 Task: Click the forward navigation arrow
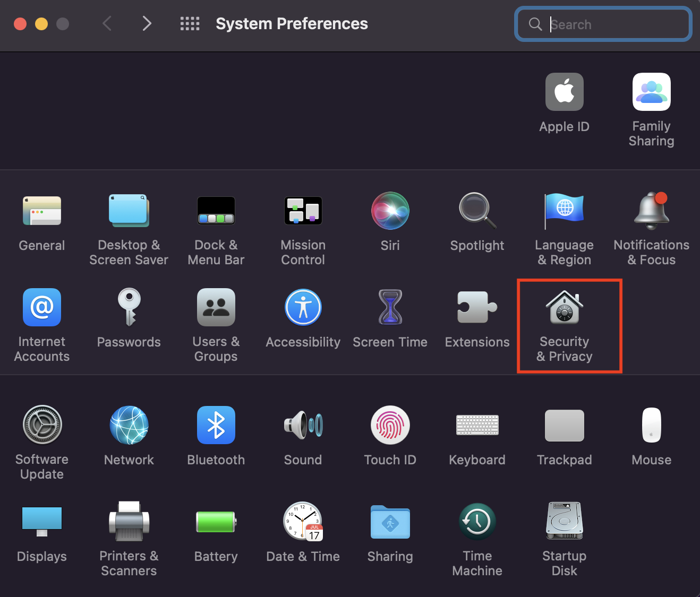click(147, 23)
